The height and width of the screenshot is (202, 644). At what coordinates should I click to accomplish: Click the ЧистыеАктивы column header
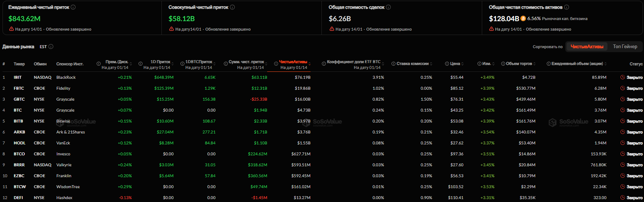(x=293, y=62)
